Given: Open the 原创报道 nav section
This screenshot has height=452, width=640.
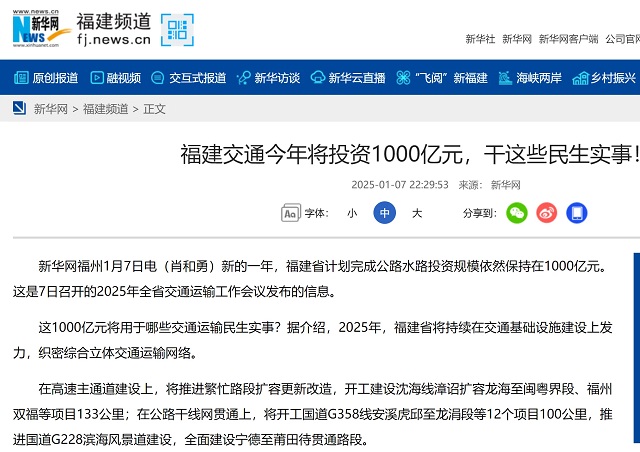Looking at the screenshot, I should point(46,77).
